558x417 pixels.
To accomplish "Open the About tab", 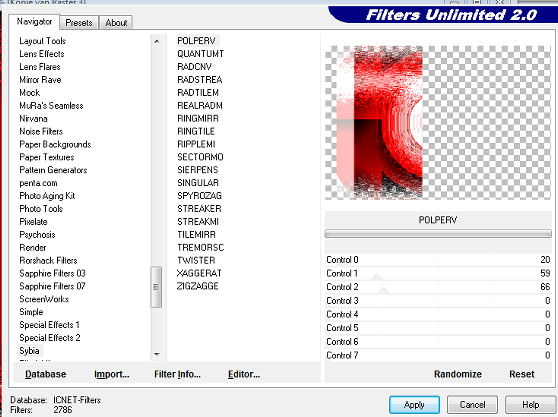I will coord(116,23).
